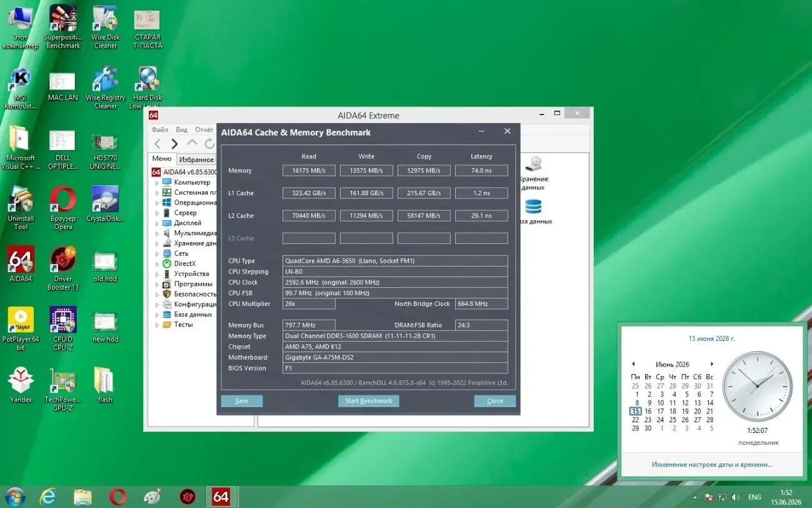812x508 pixels.
Task: Go to next month in calendar
Action: [711, 364]
